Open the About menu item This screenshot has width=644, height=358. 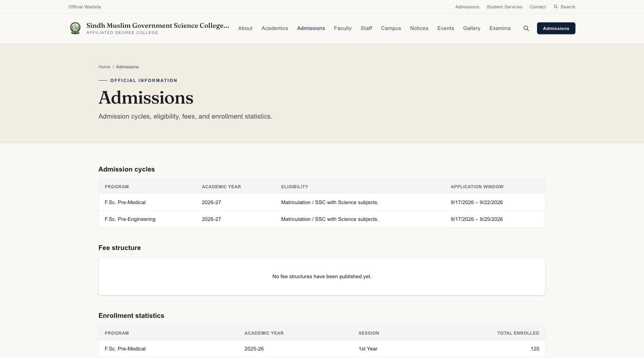[x=245, y=28]
